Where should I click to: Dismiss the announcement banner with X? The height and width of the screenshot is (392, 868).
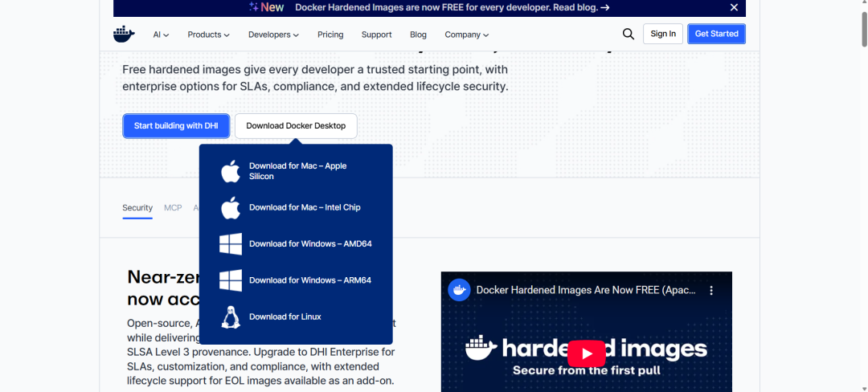tap(734, 7)
